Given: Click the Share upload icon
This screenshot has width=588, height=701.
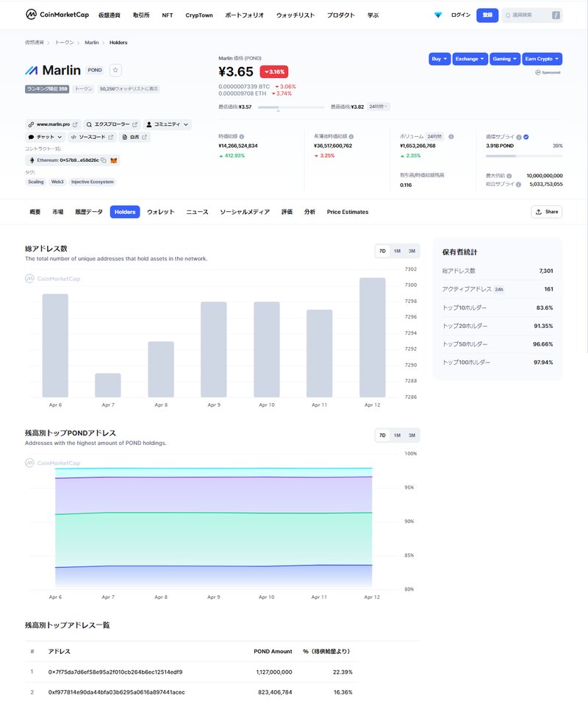Looking at the screenshot, I should (x=539, y=212).
